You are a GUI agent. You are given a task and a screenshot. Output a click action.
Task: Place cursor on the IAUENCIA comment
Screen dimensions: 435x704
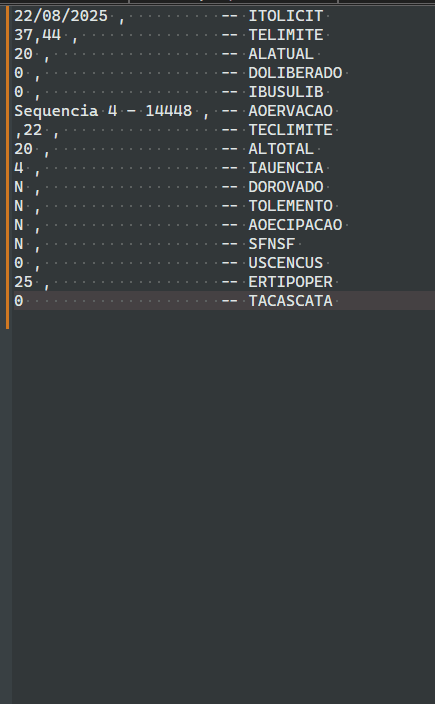tap(286, 168)
